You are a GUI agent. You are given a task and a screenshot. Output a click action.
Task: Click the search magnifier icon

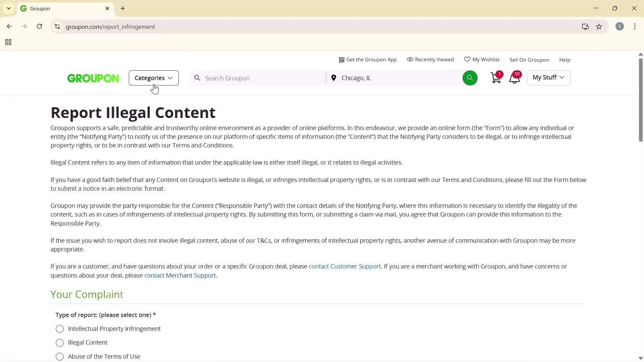click(470, 78)
